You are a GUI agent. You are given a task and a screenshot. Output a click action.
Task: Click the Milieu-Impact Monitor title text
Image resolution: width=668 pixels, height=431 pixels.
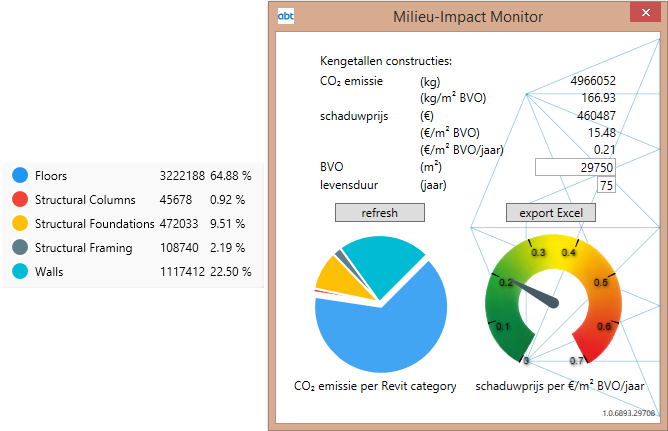coord(468,17)
